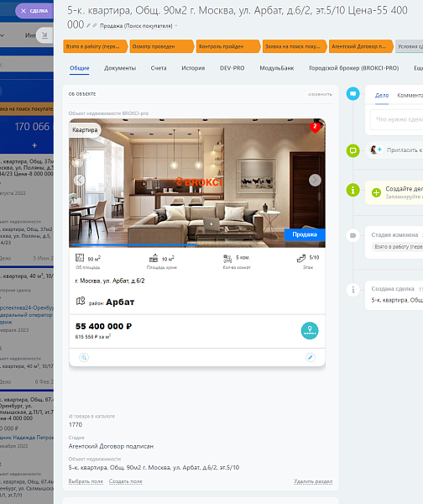423x504 pixels.
Task: Click the red heart favorites badge
Action: [x=315, y=128]
